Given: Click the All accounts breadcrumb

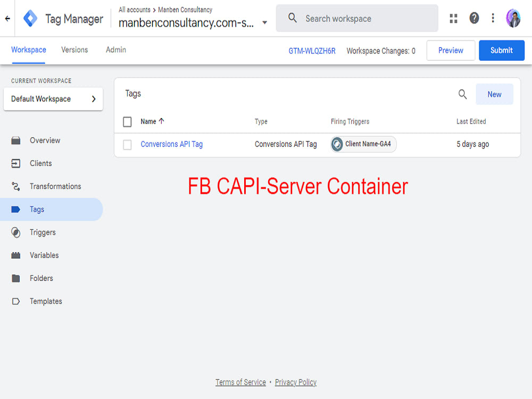Looking at the screenshot, I should click(x=135, y=10).
